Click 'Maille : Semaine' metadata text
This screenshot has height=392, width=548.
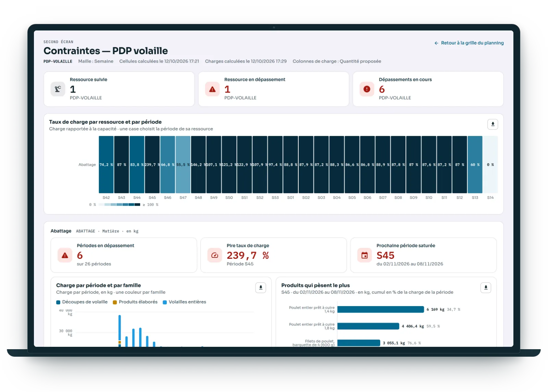click(96, 61)
